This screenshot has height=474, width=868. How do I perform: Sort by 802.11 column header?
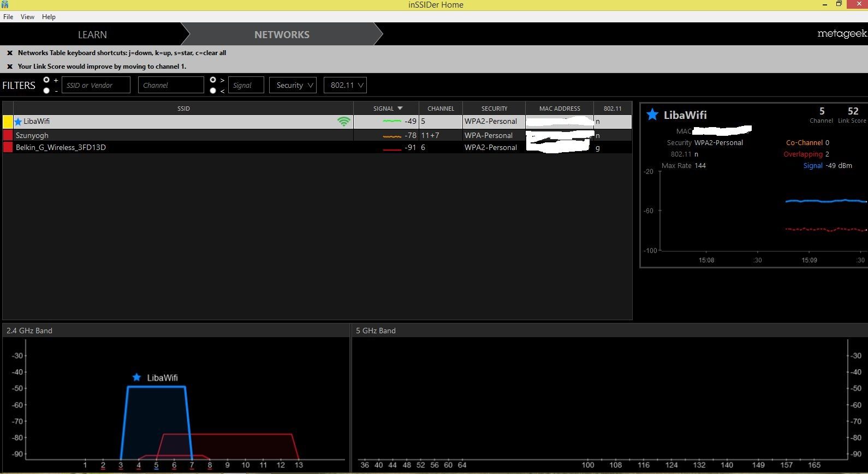point(613,109)
